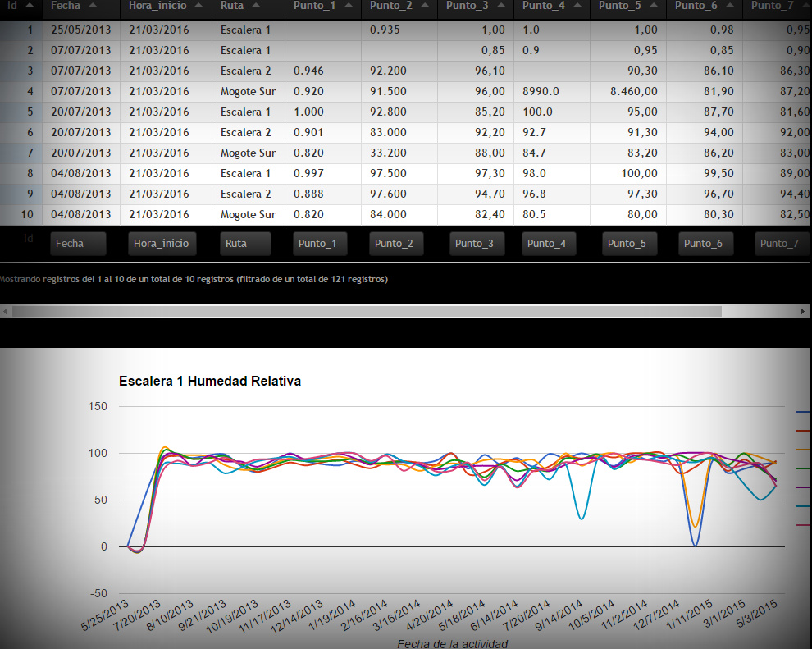This screenshot has width=812, height=649.
Task: Select row 4 Mogote Sur cell
Action: pyautogui.click(x=248, y=91)
